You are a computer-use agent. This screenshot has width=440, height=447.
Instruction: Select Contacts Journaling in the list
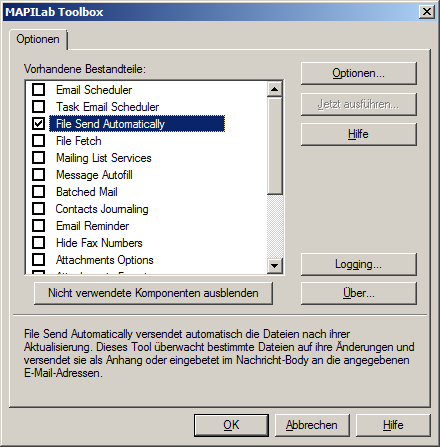pyautogui.click(x=102, y=209)
